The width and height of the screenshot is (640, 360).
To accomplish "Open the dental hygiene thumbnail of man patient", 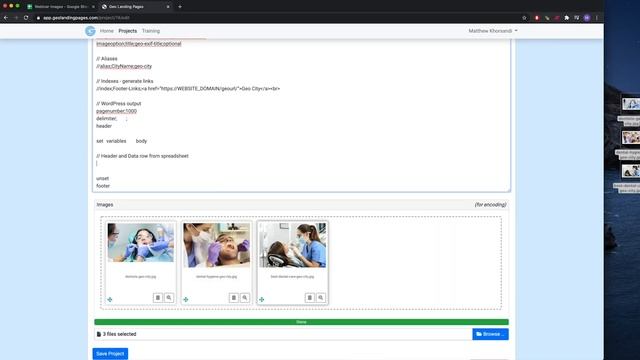I will (216, 245).
